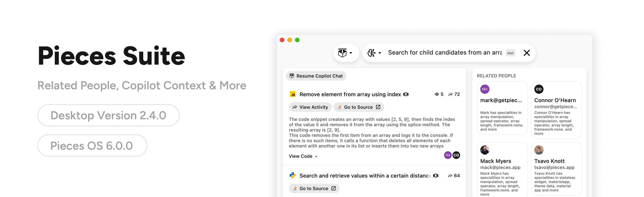Click the esc key badge
The width and height of the screenshot is (644, 197).
coord(510,53)
